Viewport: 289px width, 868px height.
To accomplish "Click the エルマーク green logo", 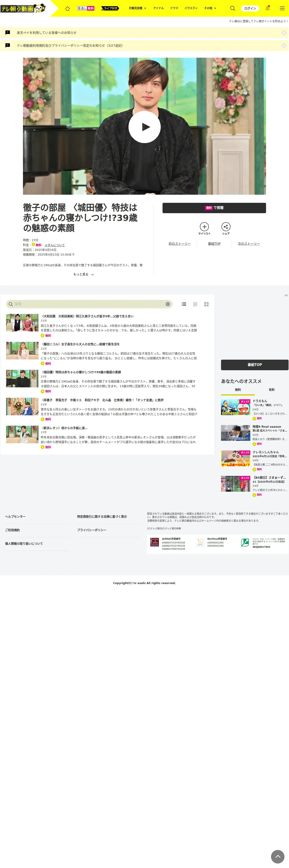I will [x=245, y=543].
